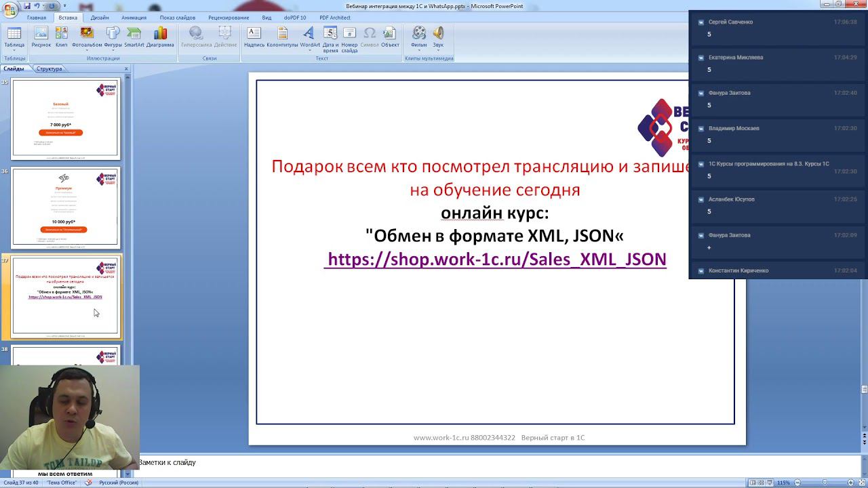The width and height of the screenshot is (868, 488).
Task: Select slide 36 thumbnail "Премиум"
Action: point(66,207)
